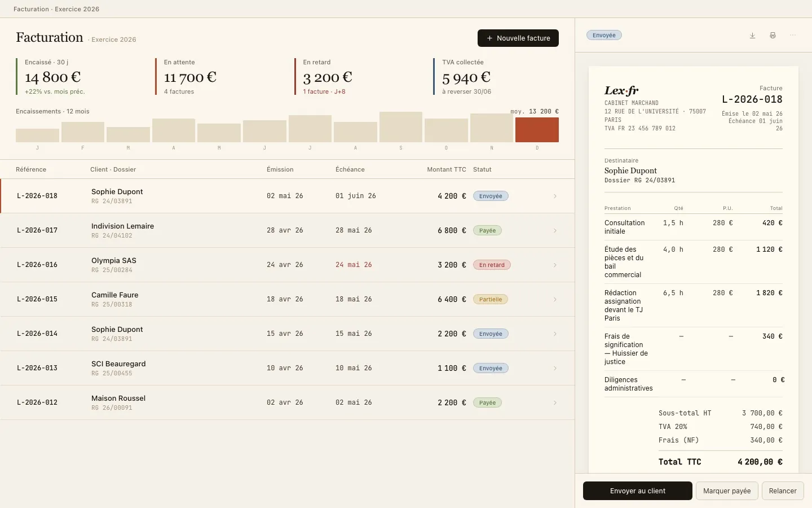Click overdue date 24 mai 26
812x508 pixels.
(354, 265)
